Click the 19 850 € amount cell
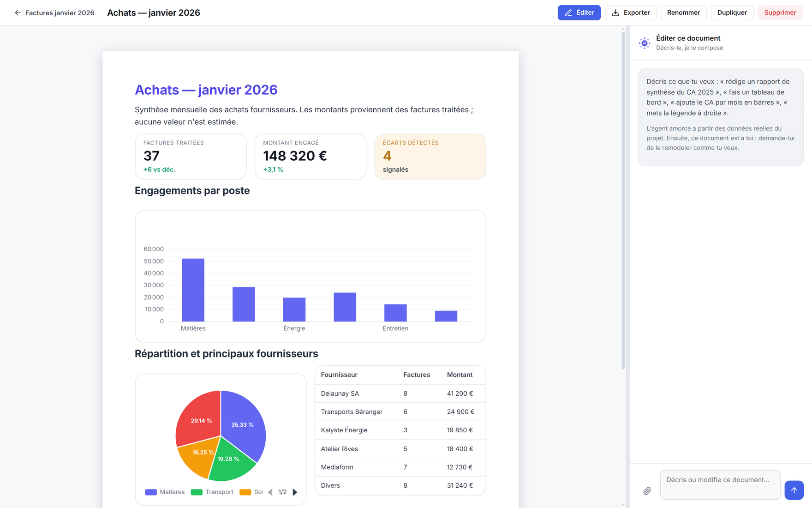 (460, 430)
